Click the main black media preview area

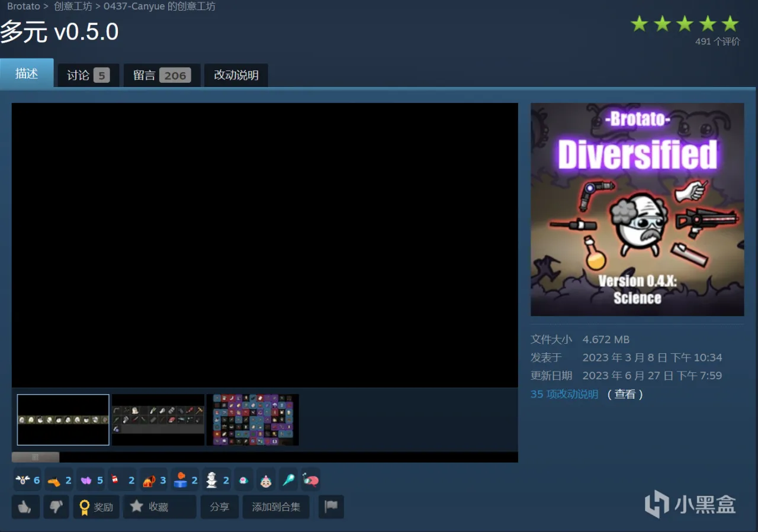tap(265, 245)
